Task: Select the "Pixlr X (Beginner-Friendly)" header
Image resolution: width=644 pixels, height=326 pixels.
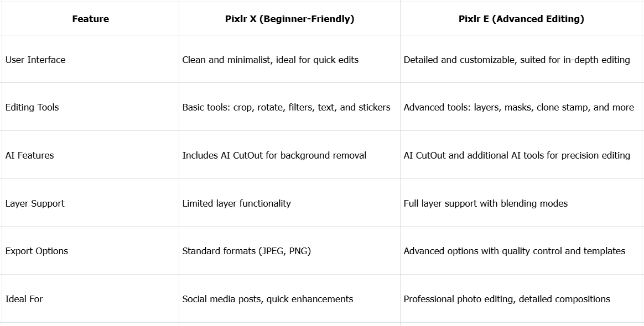Action: click(289, 19)
